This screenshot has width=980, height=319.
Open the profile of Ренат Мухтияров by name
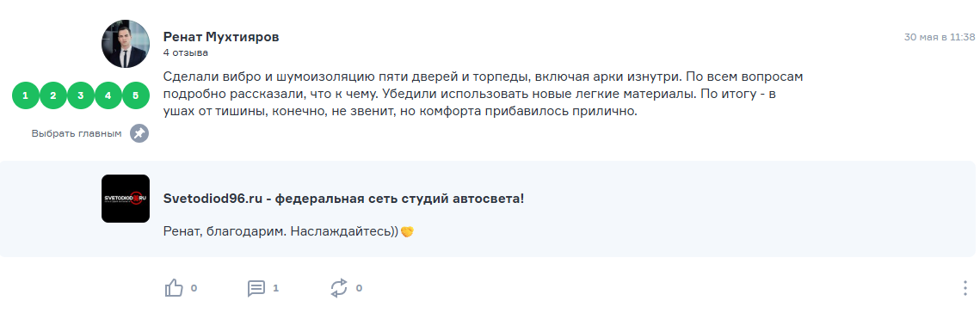[x=221, y=37]
